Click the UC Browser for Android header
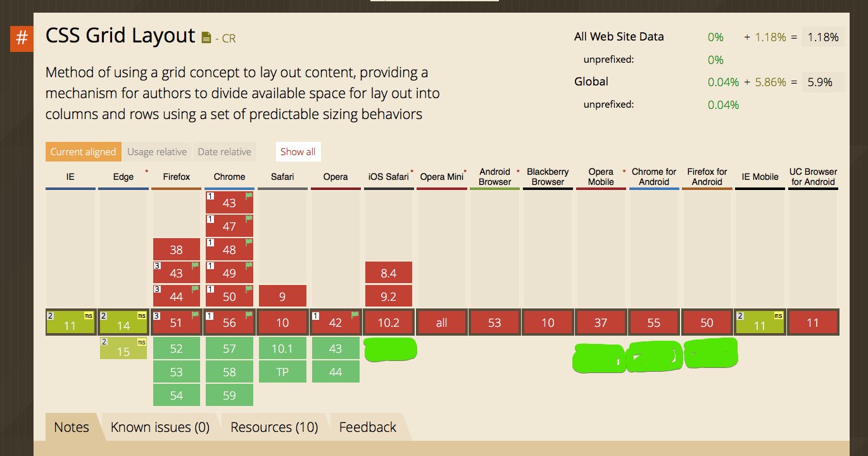 click(814, 177)
